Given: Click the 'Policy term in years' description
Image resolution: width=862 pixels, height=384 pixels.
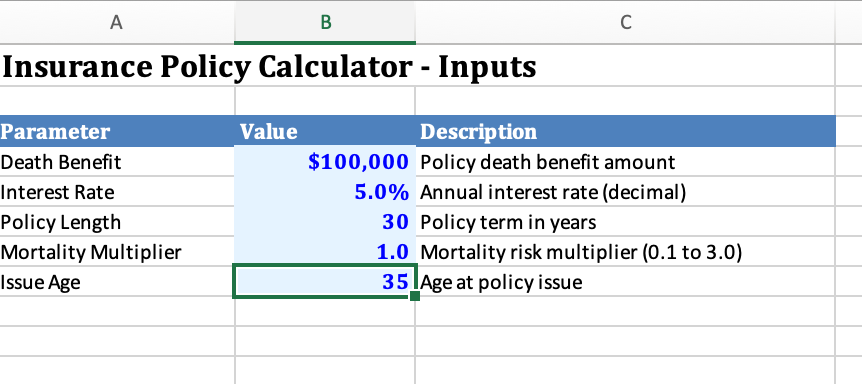Looking at the screenshot, I should point(508,222).
